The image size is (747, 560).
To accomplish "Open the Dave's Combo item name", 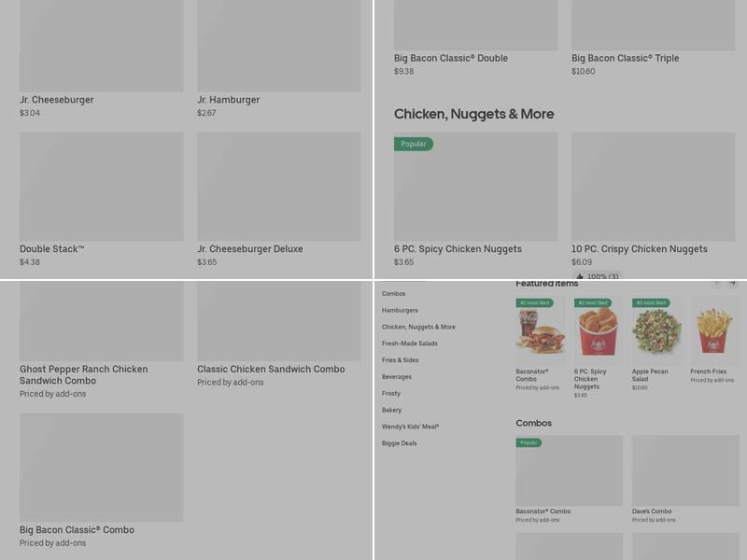I will pos(652,511).
